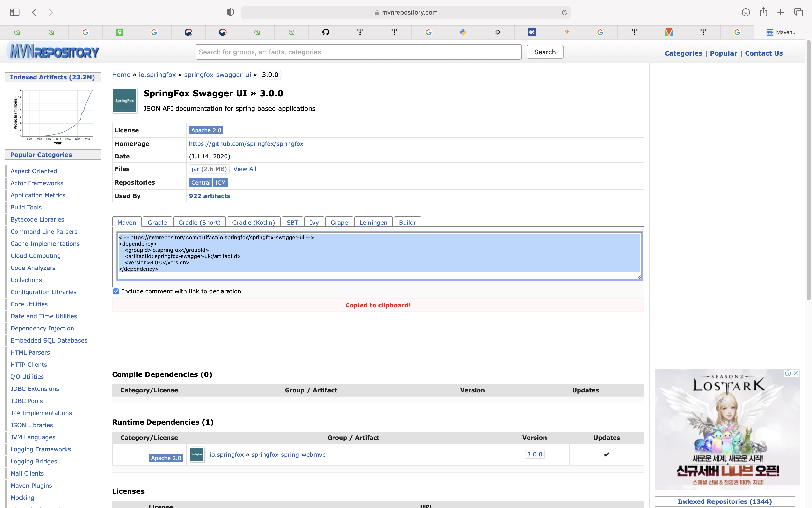Open the Contact Us link

764,53
